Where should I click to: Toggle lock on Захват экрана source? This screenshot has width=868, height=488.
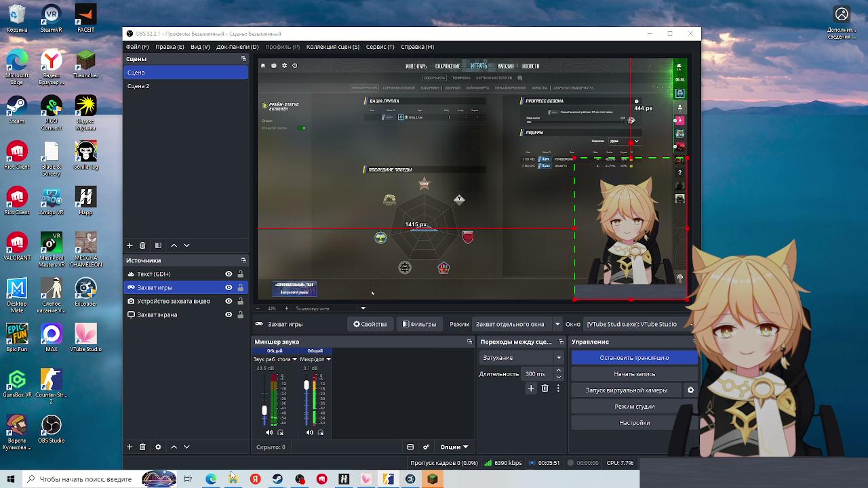click(240, 314)
